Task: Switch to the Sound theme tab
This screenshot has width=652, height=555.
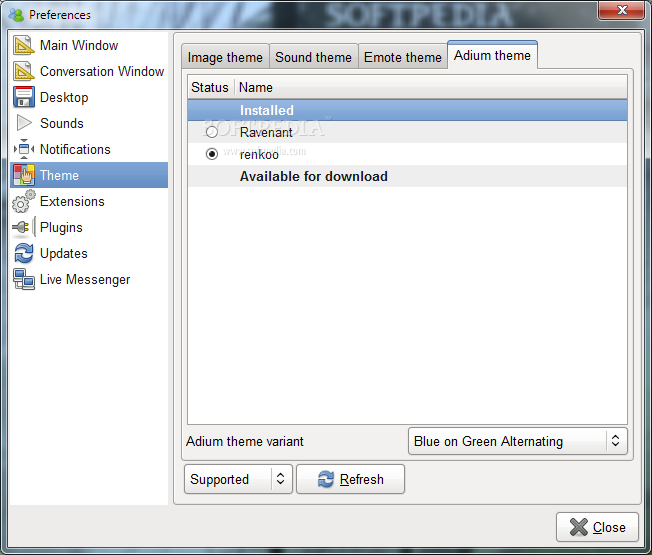Action: pyautogui.click(x=314, y=57)
